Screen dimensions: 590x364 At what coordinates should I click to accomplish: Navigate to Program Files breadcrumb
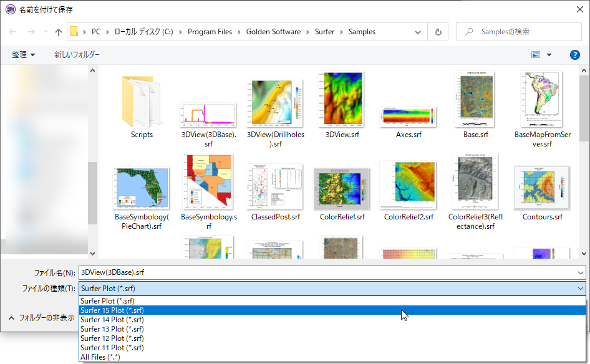(x=210, y=32)
